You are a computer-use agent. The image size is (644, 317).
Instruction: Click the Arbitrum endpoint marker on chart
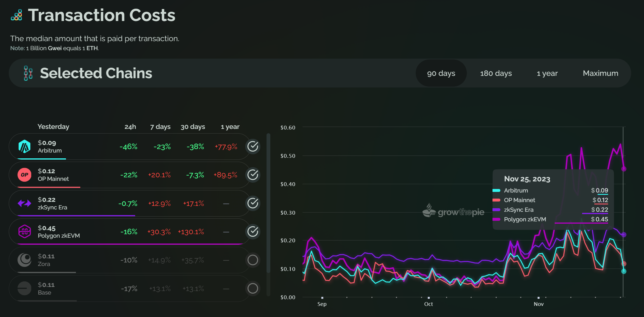point(624,271)
